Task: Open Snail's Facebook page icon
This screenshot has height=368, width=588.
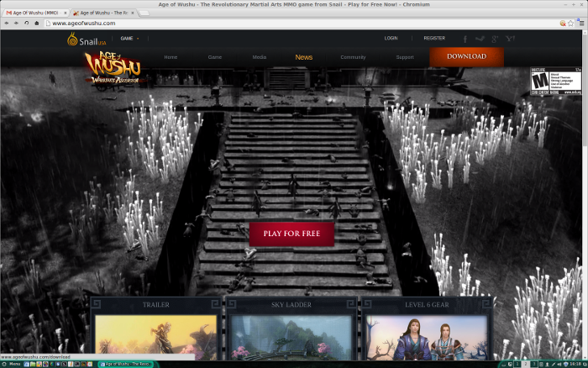Action: click(x=465, y=39)
